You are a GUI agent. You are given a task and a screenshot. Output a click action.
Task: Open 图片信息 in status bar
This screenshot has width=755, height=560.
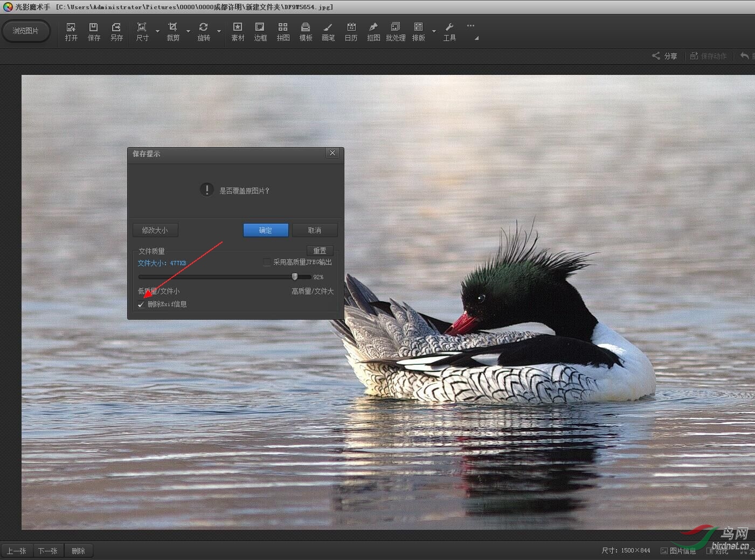tap(678, 551)
